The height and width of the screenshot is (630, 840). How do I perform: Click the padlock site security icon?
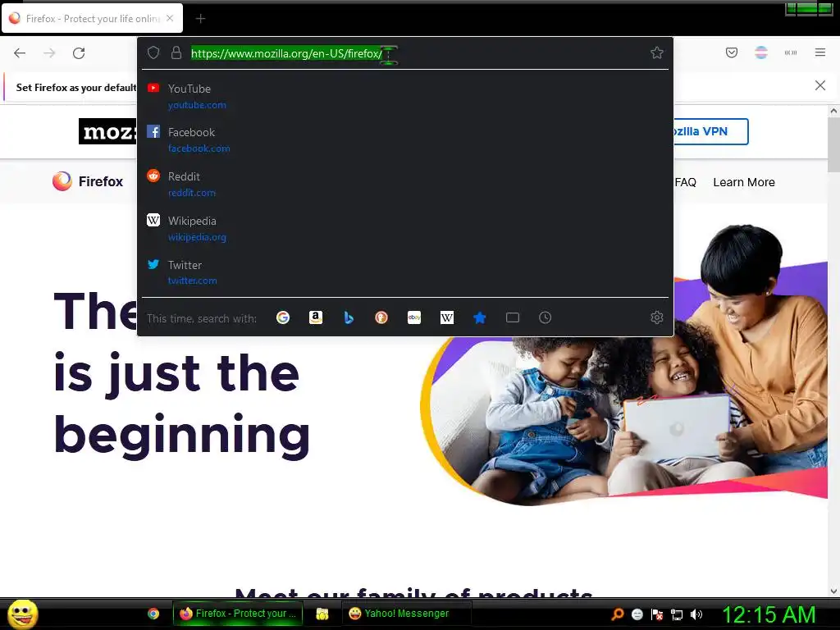(x=176, y=52)
